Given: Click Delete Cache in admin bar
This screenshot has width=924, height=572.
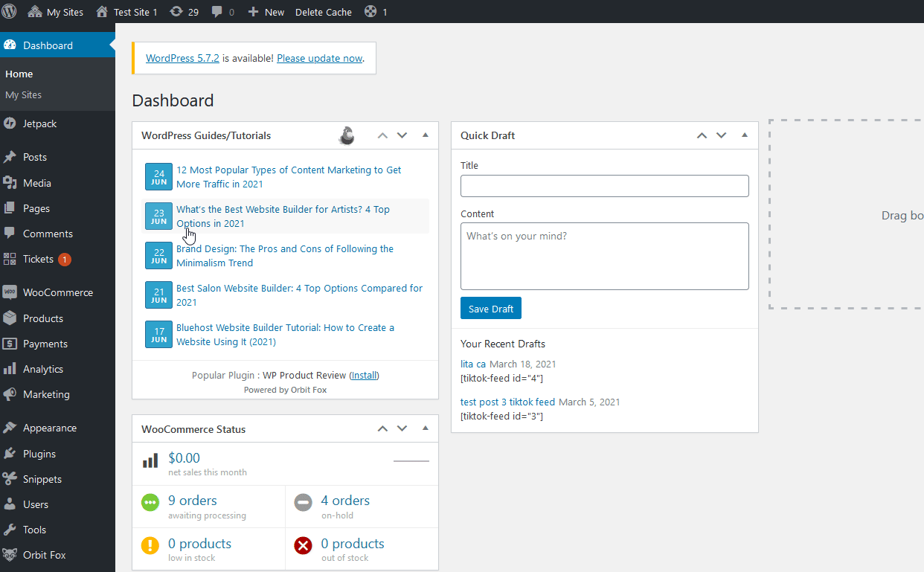Looking at the screenshot, I should 324,12.
